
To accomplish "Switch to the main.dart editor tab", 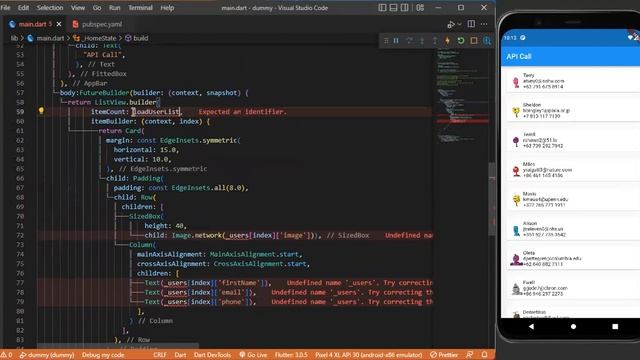I will pos(32,24).
